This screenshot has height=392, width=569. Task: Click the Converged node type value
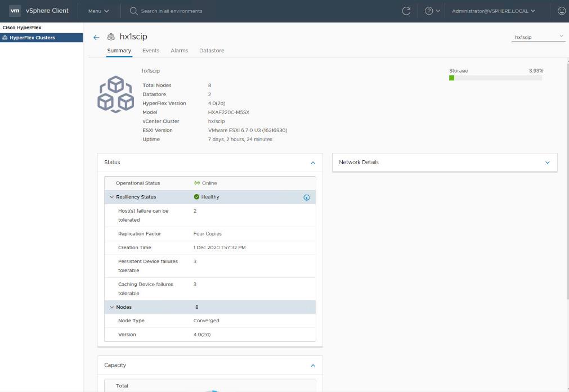coord(206,321)
